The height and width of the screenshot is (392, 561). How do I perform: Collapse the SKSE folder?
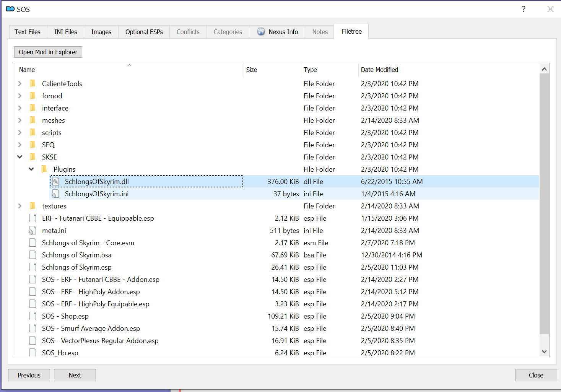pyautogui.click(x=20, y=157)
